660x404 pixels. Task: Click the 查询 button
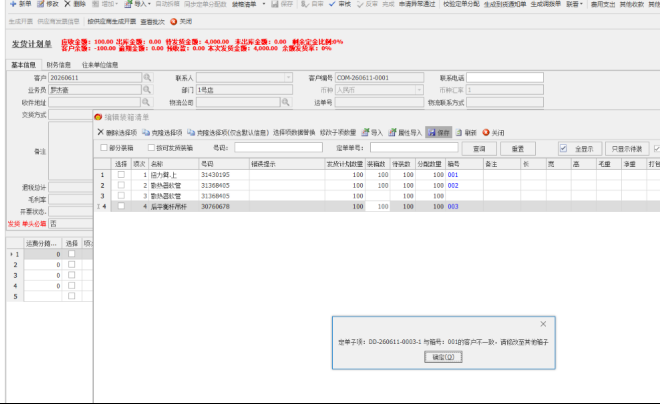coord(479,149)
